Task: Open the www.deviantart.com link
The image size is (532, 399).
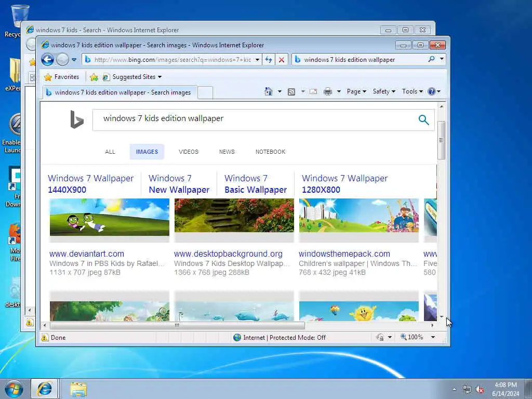Action: pos(87,254)
